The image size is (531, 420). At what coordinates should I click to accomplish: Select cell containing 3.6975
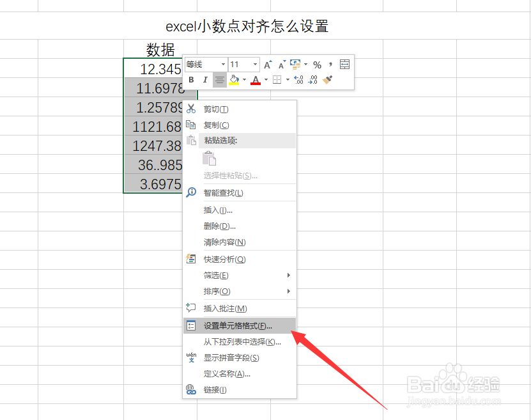[153, 183]
